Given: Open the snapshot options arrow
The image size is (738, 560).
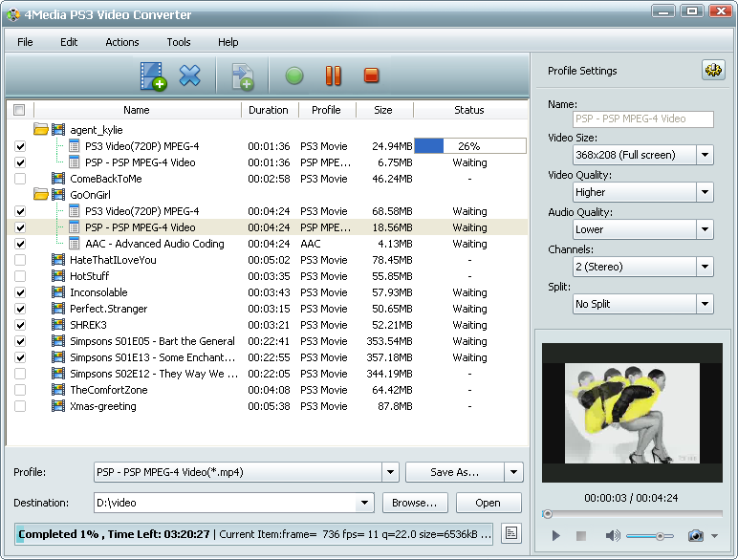Looking at the screenshot, I should point(714,535).
